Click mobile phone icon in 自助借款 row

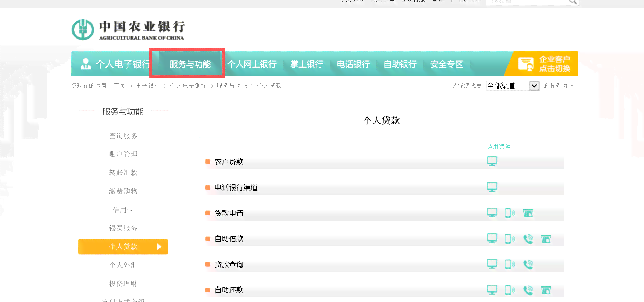click(510, 239)
